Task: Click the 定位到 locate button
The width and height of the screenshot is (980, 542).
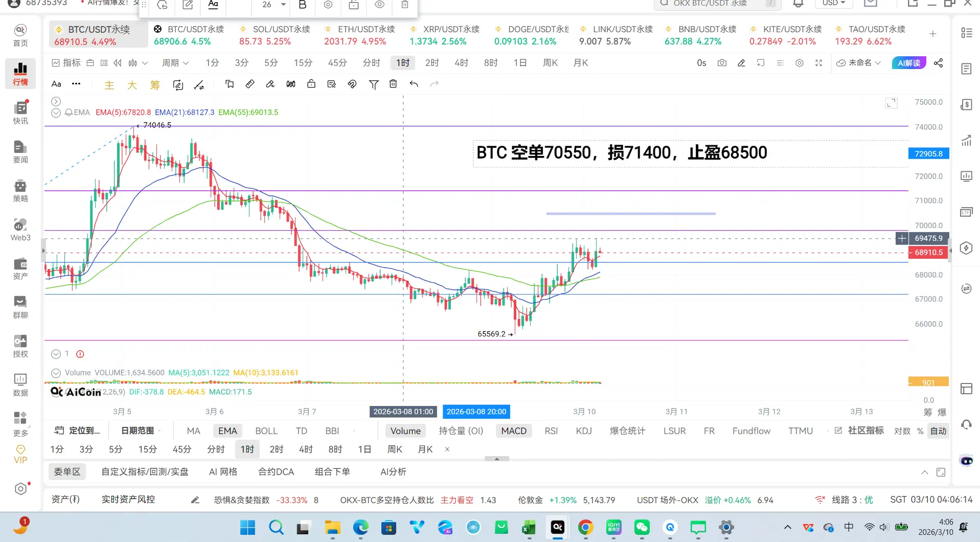Action: 77,431
